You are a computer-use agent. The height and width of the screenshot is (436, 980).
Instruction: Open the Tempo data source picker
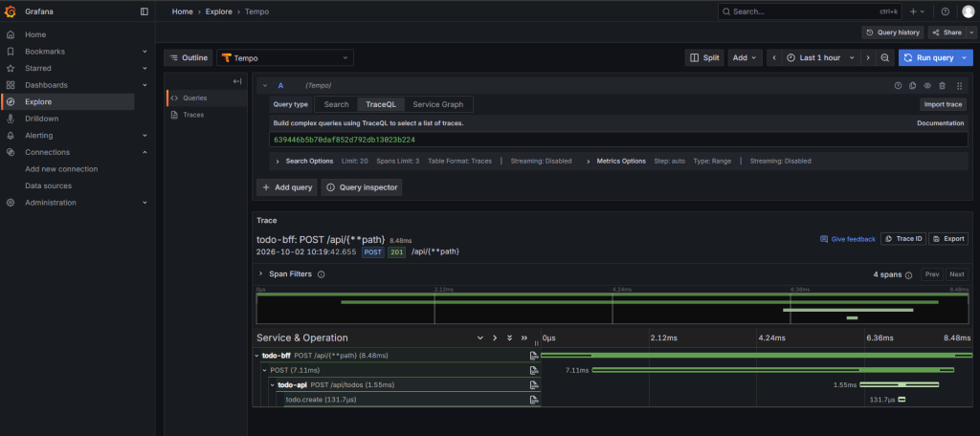coord(285,58)
